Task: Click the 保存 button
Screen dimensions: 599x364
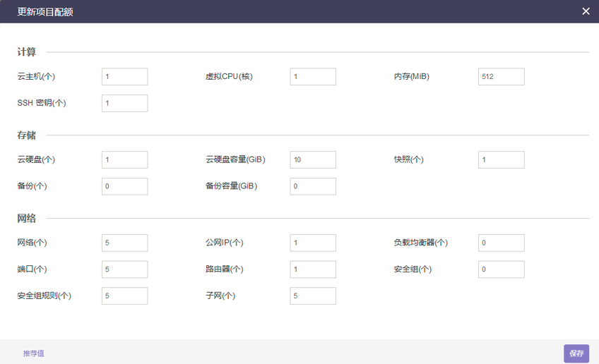Action: pos(576,353)
